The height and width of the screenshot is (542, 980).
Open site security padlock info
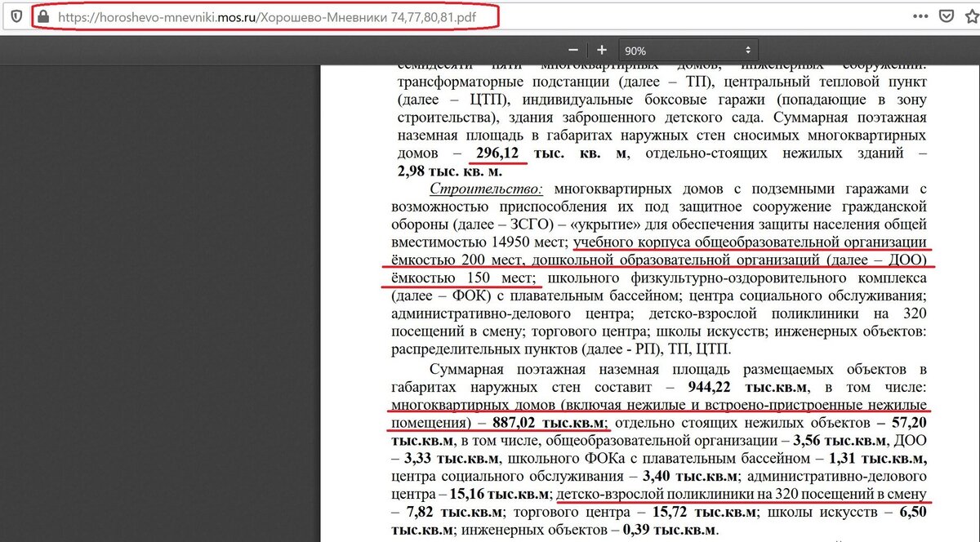coord(44,16)
